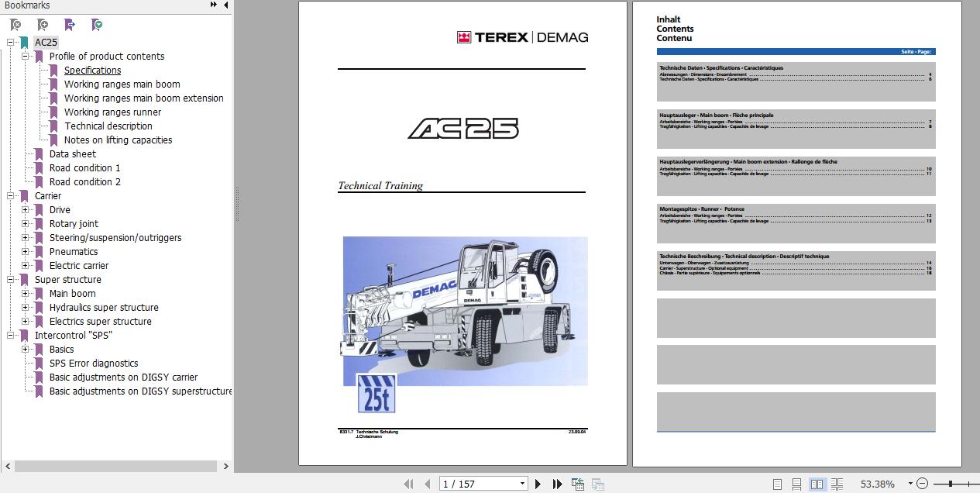The height and width of the screenshot is (493, 980).
Task: Activate two-page side-by-side view
Action: pos(817,483)
